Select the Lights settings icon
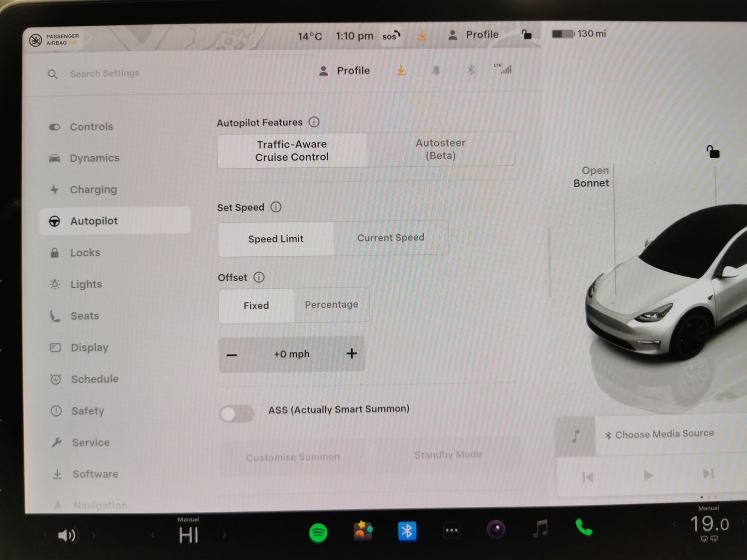 click(55, 284)
